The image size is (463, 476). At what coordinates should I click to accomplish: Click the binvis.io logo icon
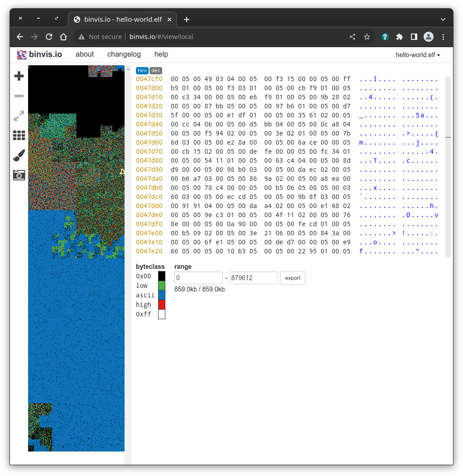pyautogui.click(x=21, y=54)
